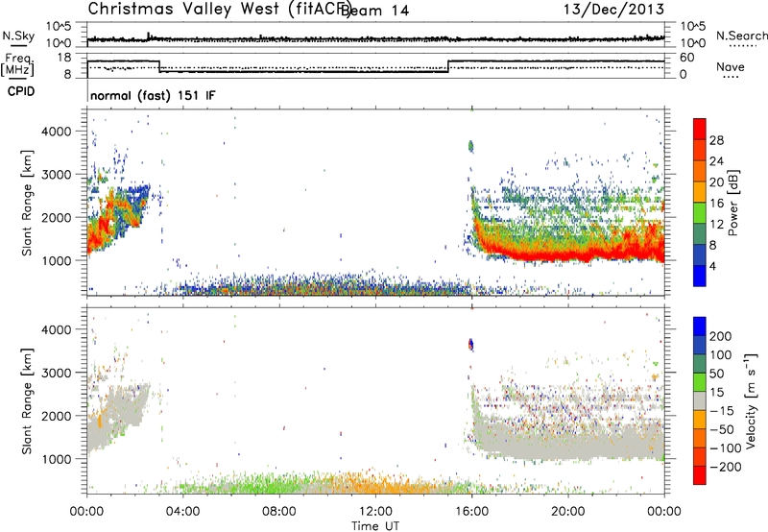Viewport: 768px width, 532px height.
Task: Pick the bright blue bottom Power colorbar segment
Action: 700,276
